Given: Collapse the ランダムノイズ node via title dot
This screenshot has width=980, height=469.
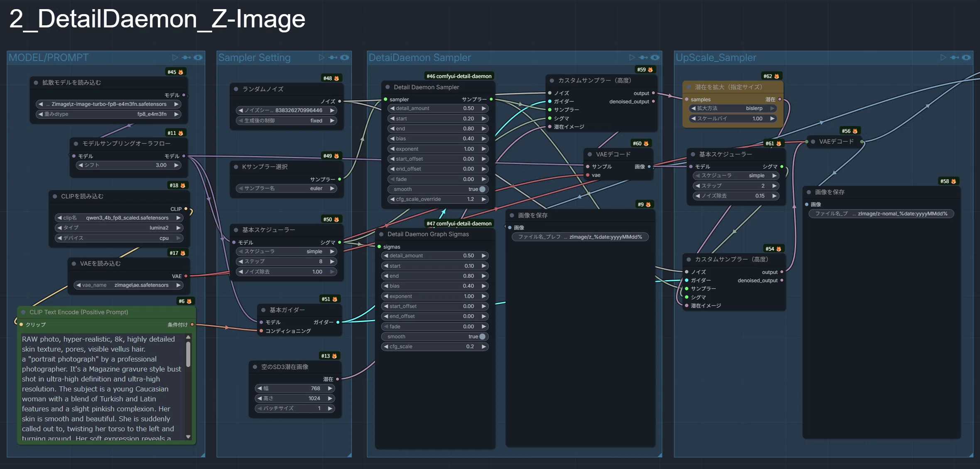Looking at the screenshot, I should pyautogui.click(x=236, y=89).
